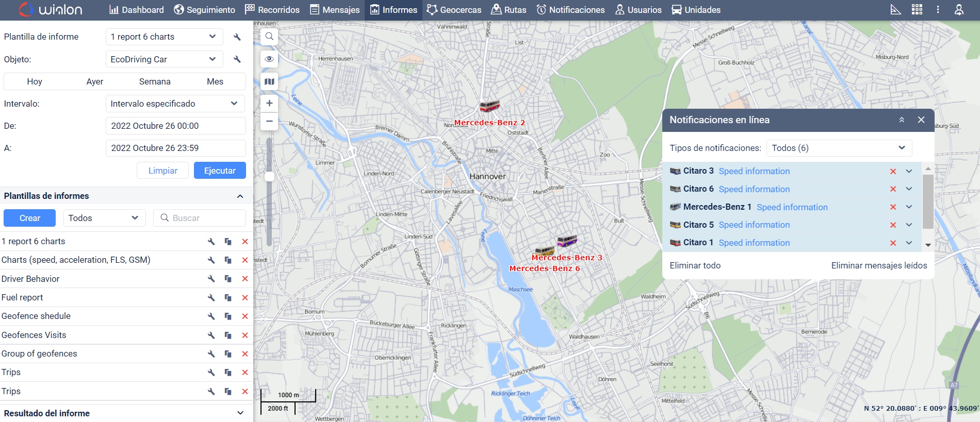Screen dimensions: 980x422
Task: Open the notification types Todos (6) dropdown
Action: click(x=839, y=148)
